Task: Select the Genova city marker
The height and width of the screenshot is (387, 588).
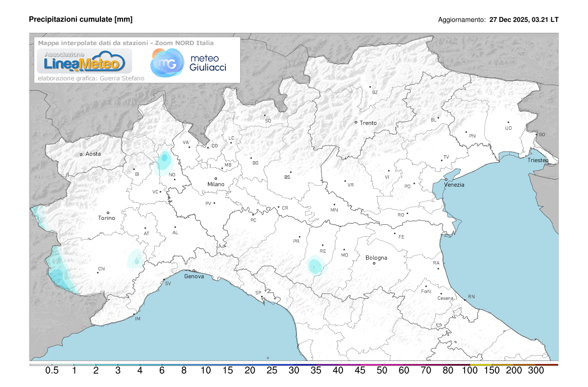Action: [194, 270]
